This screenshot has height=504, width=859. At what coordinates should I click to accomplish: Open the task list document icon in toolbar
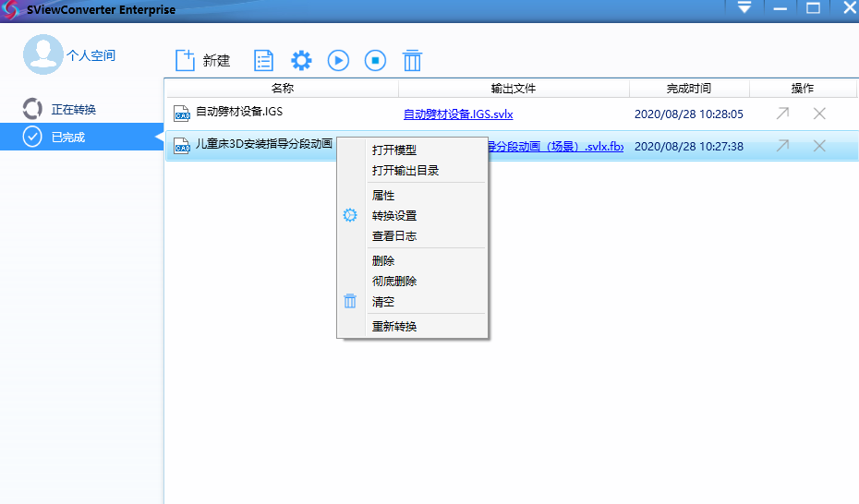pos(264,61)
